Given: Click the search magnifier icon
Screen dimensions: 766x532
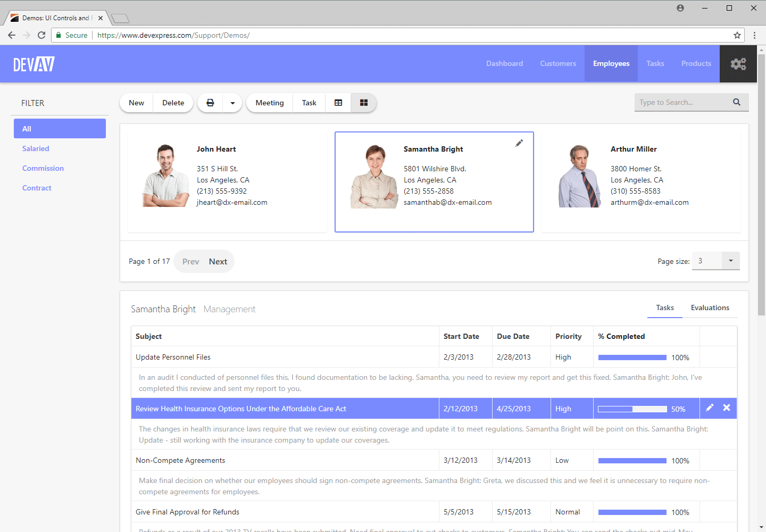Looking at the screenshot, I should [x=737, y=102].
